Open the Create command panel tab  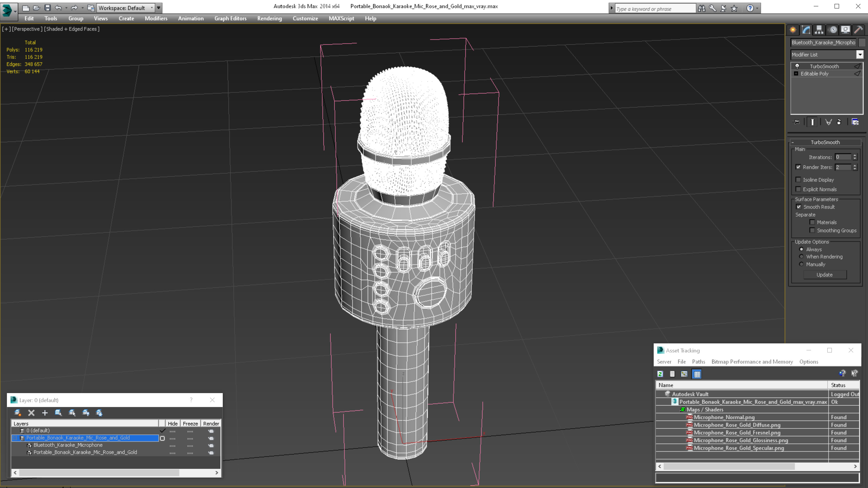(x=793, y=30)
